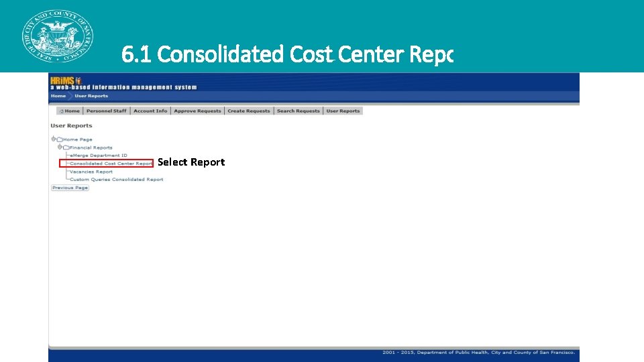Open the Personnel Staff tab
This screenshot has height=362, width=644.
(x=107, y=111)
